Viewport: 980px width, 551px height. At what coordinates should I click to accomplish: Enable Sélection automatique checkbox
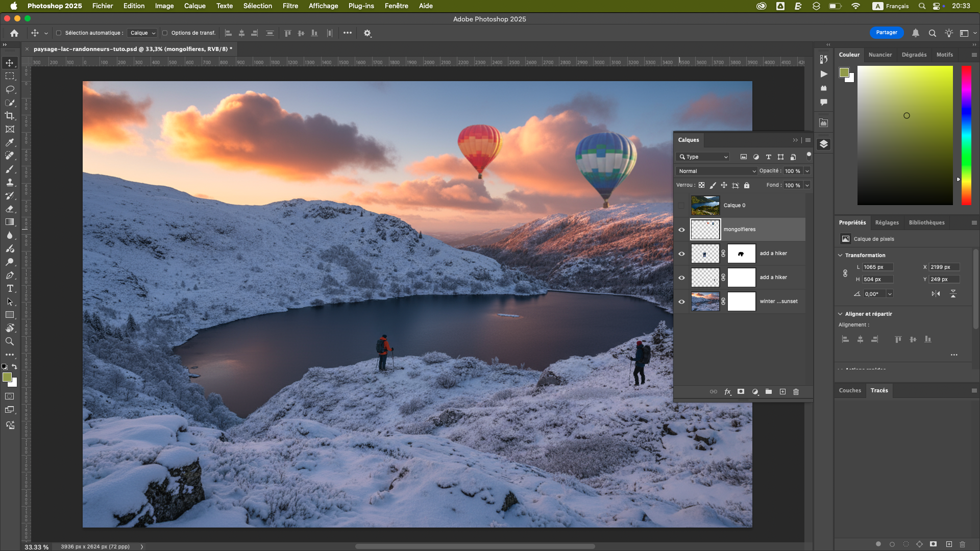coord(59,33)
